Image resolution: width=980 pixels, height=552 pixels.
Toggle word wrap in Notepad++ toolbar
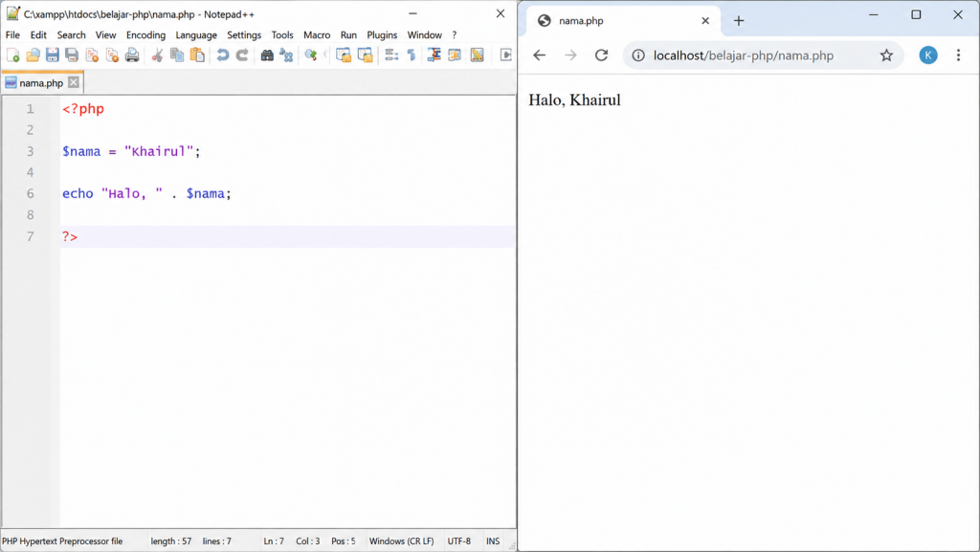[391, 55]
